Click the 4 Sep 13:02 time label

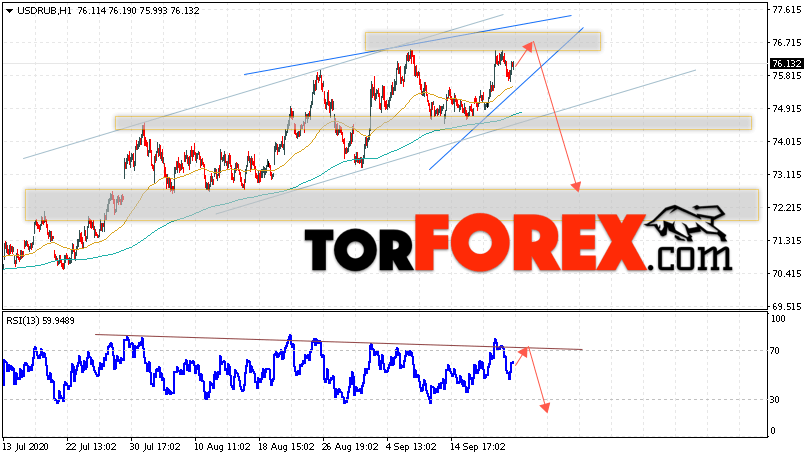(x=411, y=446)
